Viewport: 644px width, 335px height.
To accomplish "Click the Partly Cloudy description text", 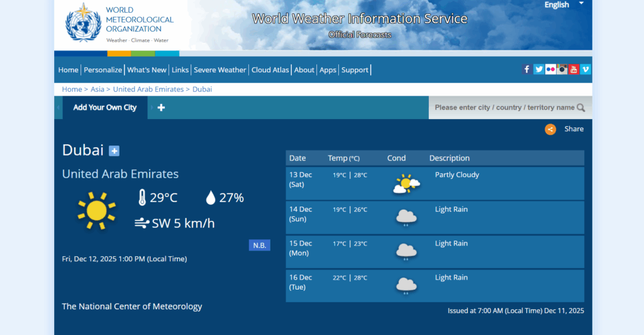I will tap(457, 174).
